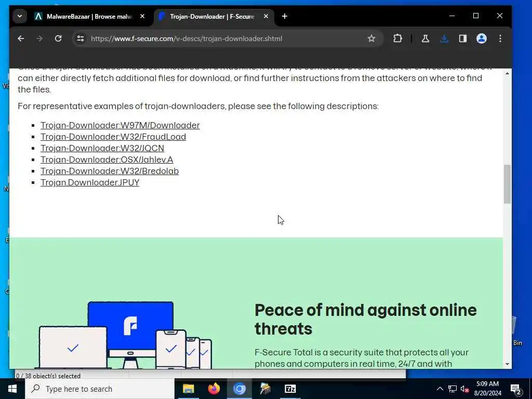Click the muted volume tray icon

pyautogui.click(x=464, y=389)
